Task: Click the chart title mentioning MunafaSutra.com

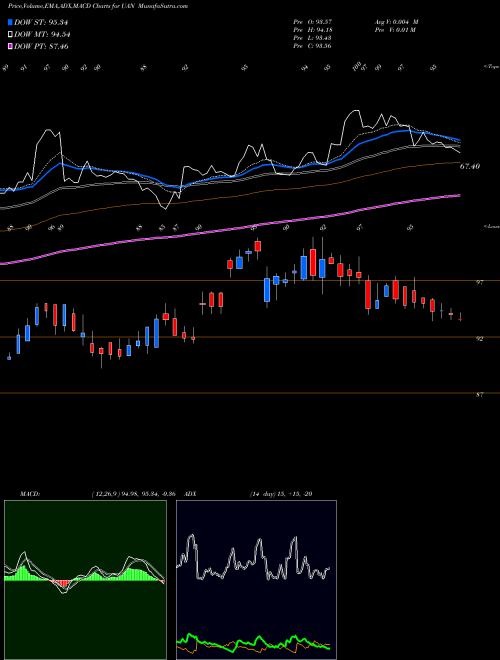Action: tap(98, 6)
